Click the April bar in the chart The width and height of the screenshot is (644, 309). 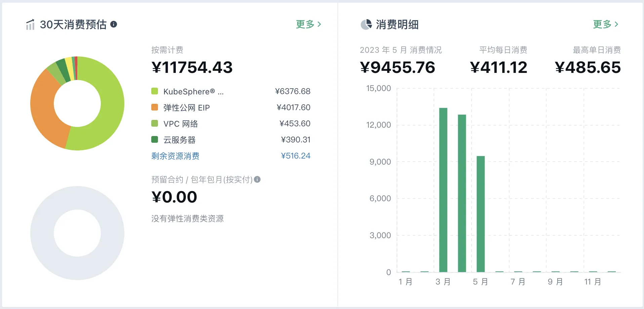point(462,193)
